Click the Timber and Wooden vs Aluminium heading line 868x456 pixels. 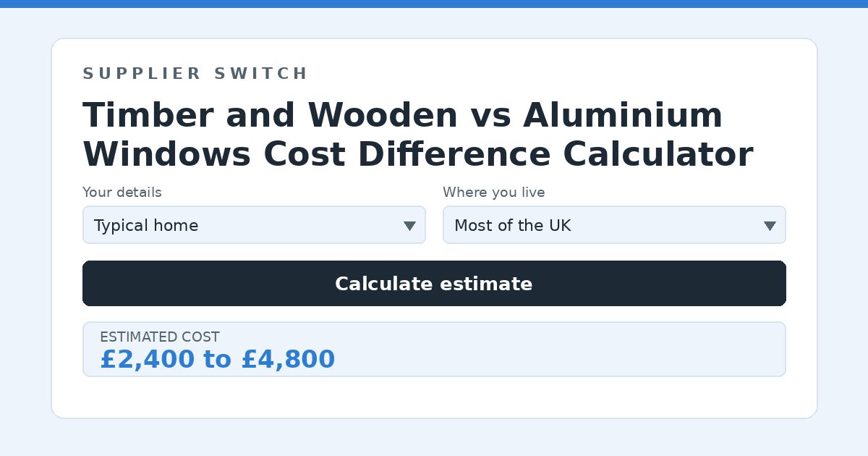(403, 116)
